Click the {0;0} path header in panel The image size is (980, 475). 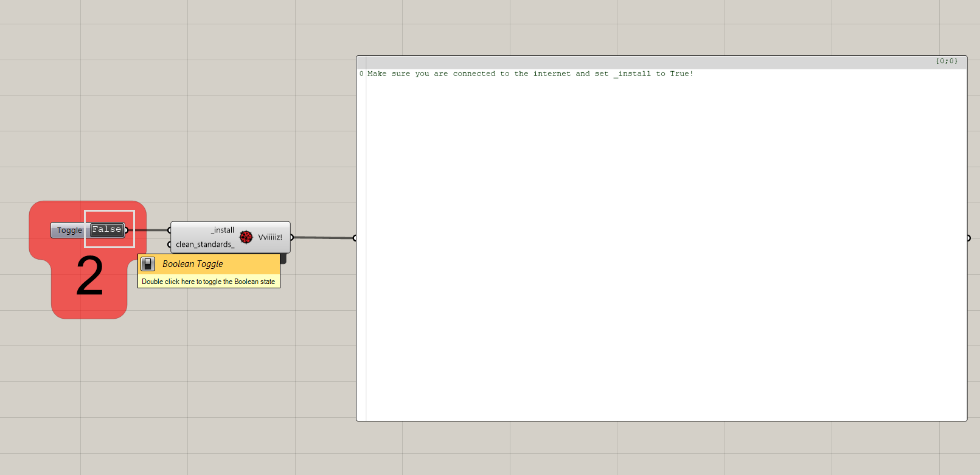tap(947, 61)
